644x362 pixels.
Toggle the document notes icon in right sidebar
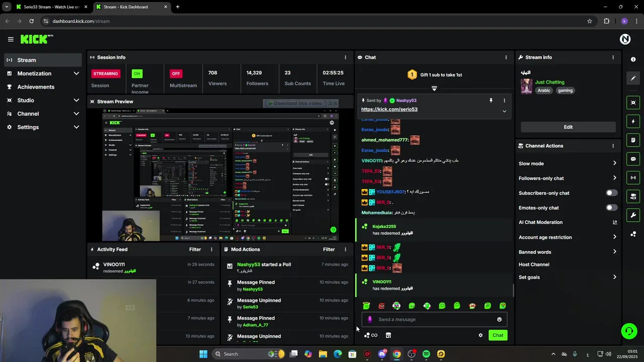(x=633, y=140)
